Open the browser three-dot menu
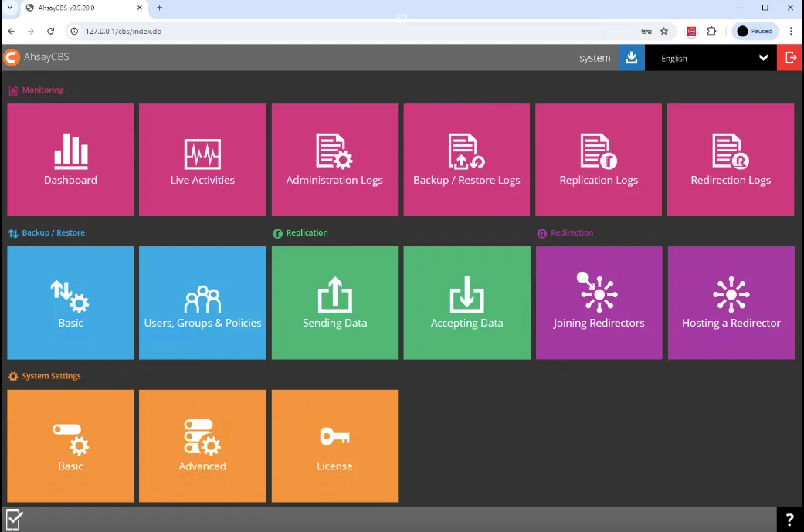The image size is (804, 532). [x=791, y=31]
